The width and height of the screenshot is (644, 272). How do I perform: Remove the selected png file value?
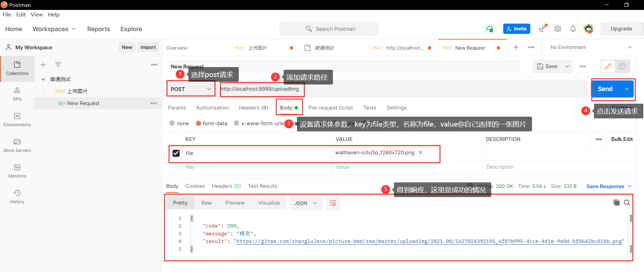(x=420, y=153)
